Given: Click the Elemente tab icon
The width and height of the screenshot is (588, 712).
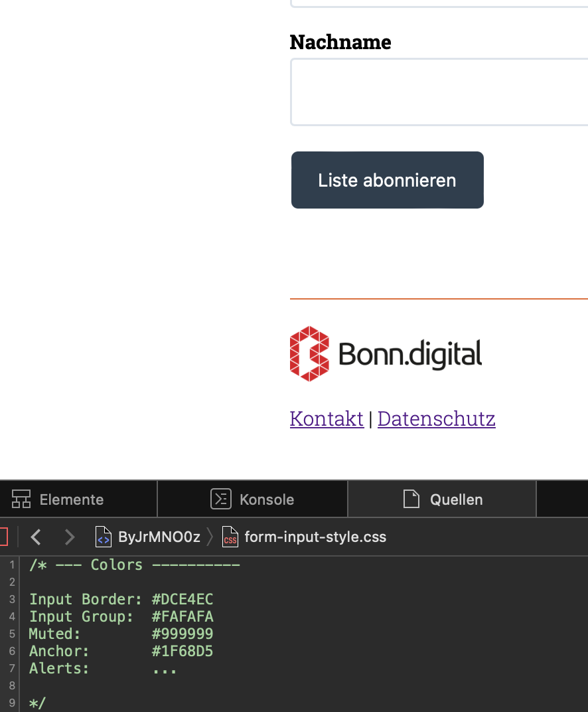Looking at the screenshot, I should click(21, 499).
